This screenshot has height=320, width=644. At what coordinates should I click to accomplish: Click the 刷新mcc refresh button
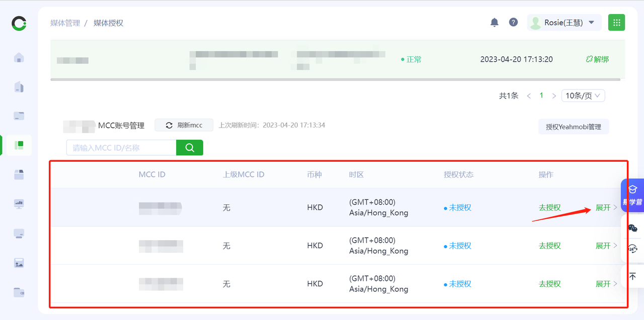pyautogui.click(x=184, y=125)
